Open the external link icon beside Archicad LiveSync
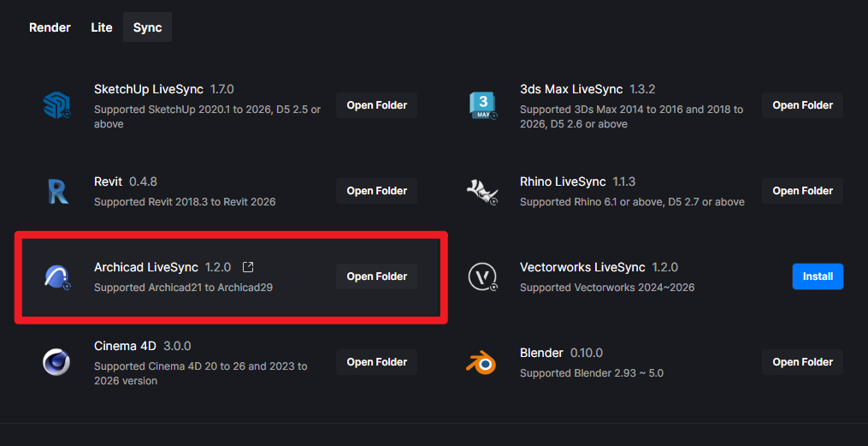 (x=248, y=267)
